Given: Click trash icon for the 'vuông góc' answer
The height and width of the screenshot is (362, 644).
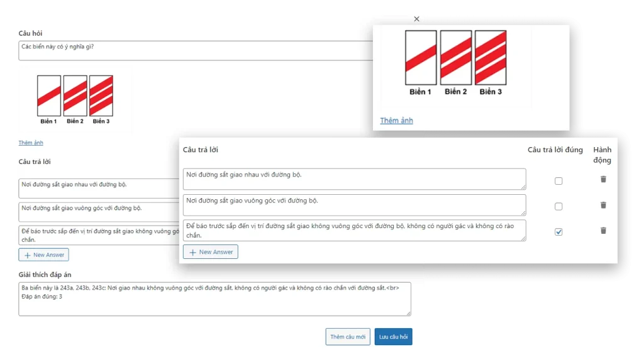Looking at the screenshot, I should tap(603, 206).
